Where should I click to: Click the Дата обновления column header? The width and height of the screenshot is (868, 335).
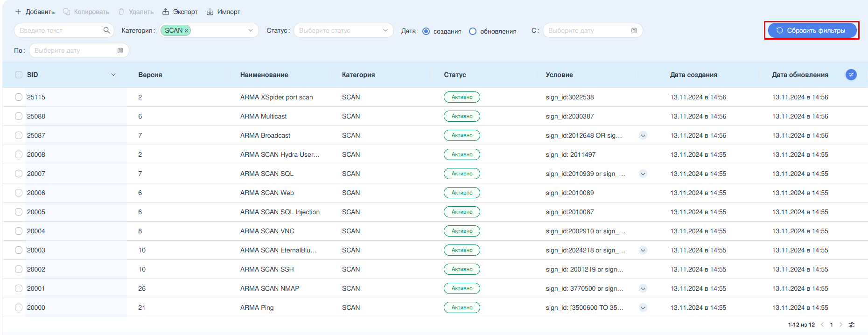coord(800,75)
